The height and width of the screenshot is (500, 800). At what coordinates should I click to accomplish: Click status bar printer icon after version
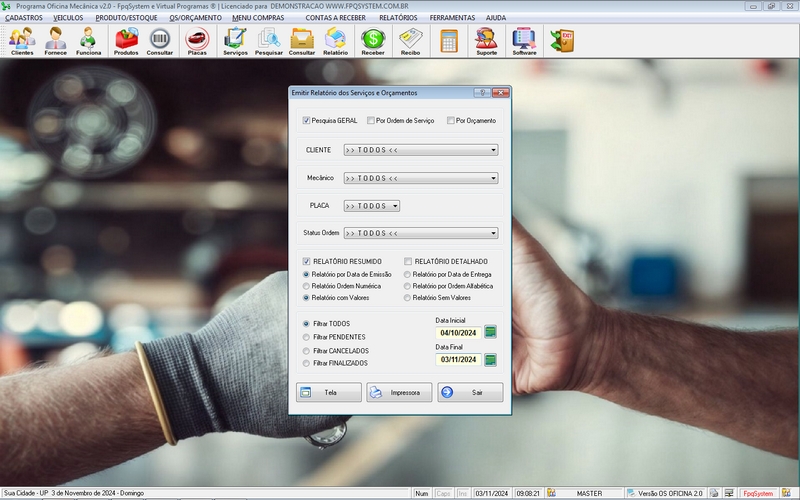[714, 493]
